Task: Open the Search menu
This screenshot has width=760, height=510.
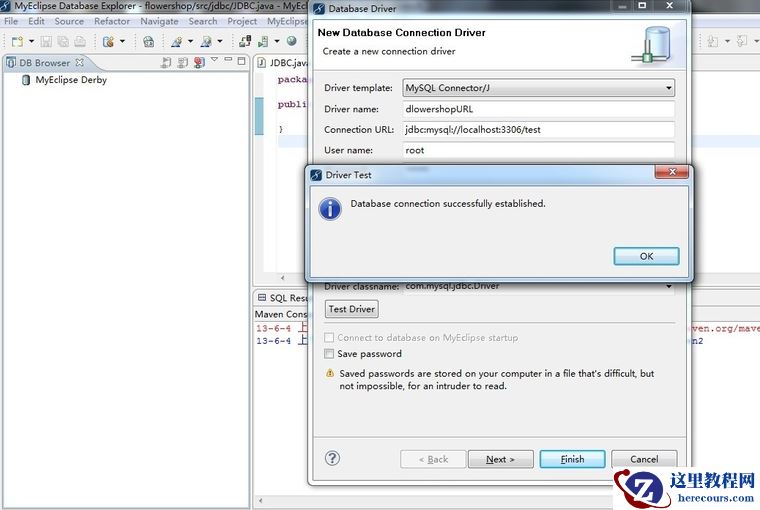Action: (x=203, y=21)
